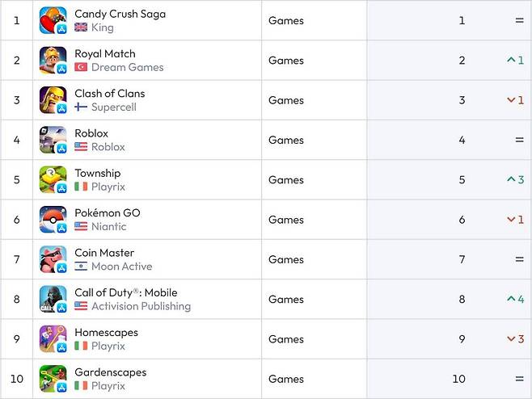Click the Activision Publishing link
Image resolution: width=532 pixels, height=399 pixels.
141,306
